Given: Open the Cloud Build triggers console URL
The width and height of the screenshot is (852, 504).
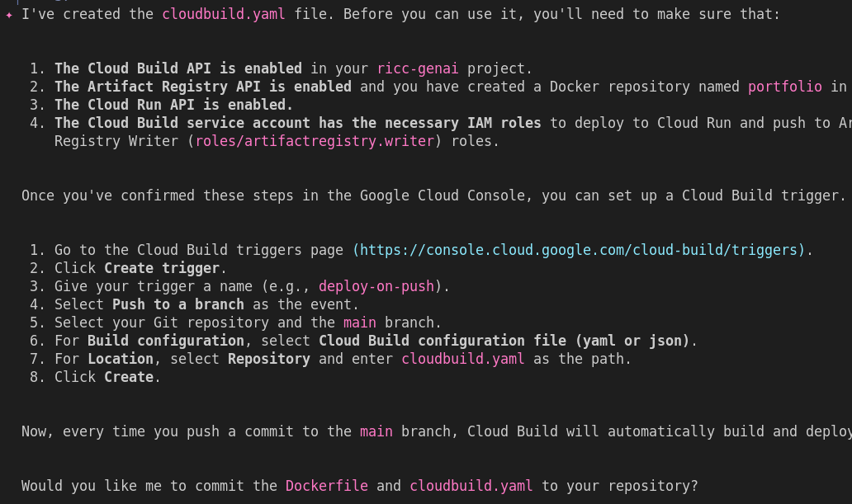Looking at the screenshot, I should [x=578, y=250].
